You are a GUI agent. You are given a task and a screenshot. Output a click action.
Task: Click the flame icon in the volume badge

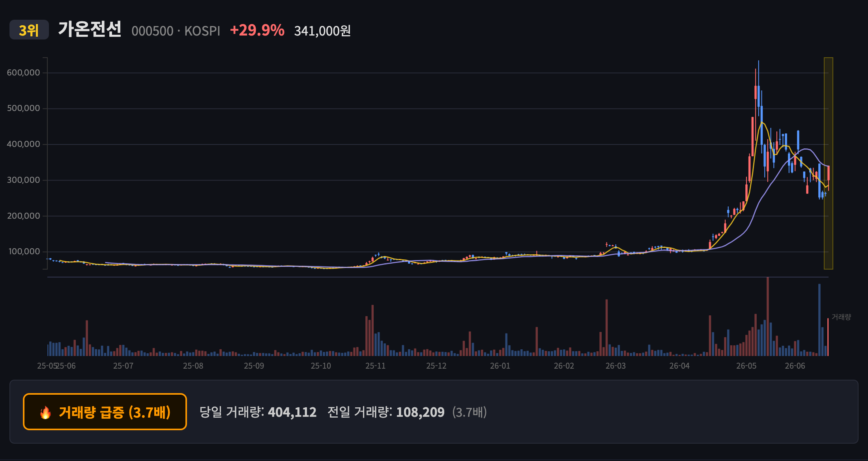(45, 412)
